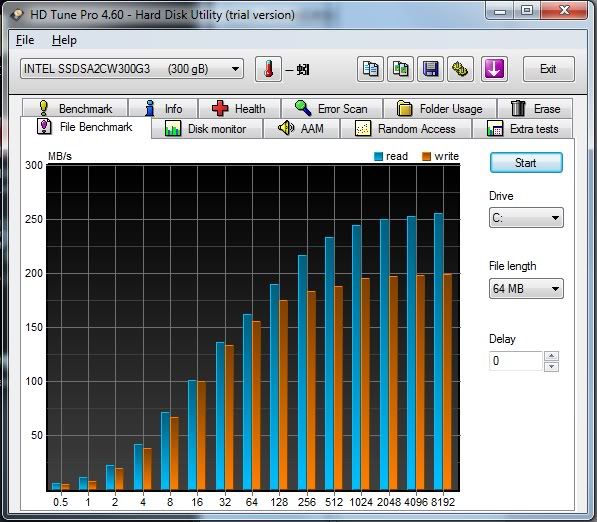Switch to the Error Scan tab
The width and height of the screenshot is (597, 522).
(x=332, y=109)
